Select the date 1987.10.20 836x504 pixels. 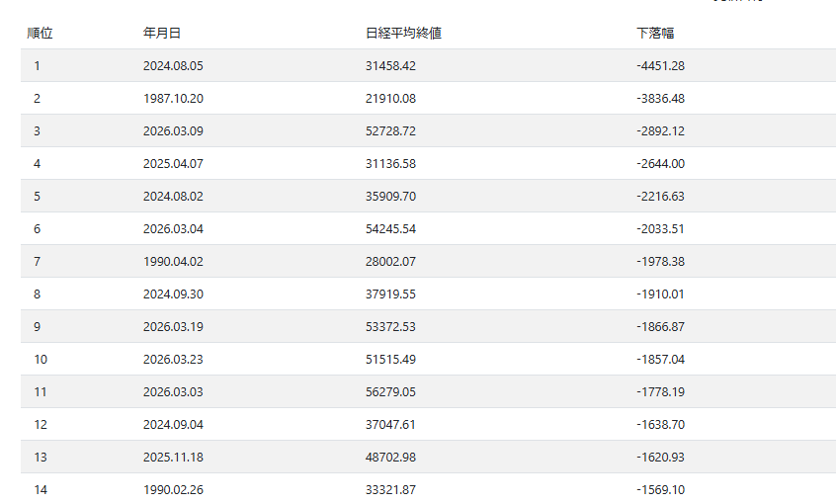(173, 98)
